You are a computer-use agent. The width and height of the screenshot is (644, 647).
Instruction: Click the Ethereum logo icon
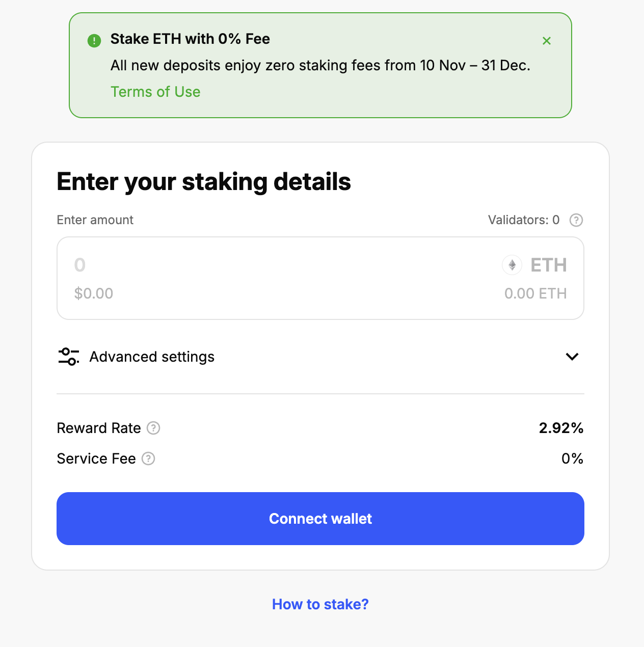[x=512, y=265]
